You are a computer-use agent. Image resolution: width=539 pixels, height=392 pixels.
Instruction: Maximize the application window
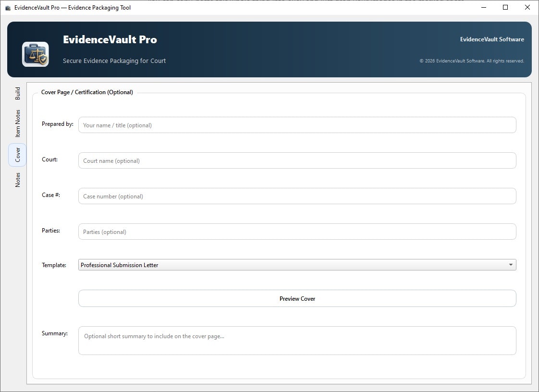[x=505, y=7]
